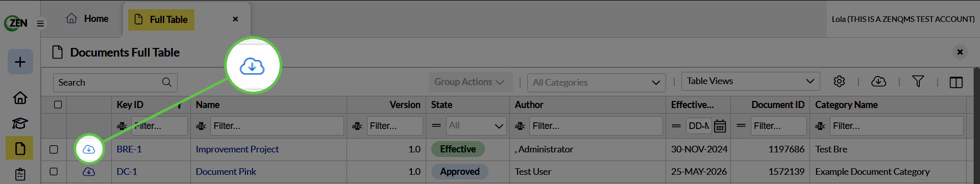Toggle the hamburger sidebar menu
The image size is (980, 184).
pos(40,23)
